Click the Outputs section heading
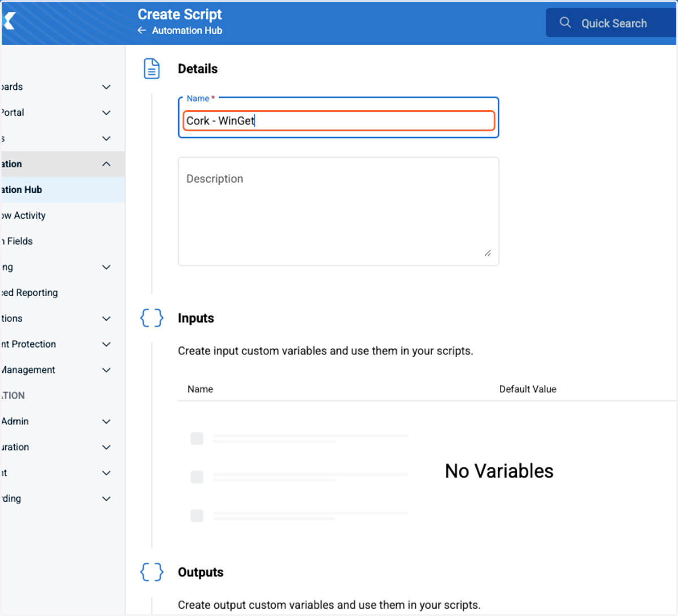 click(201, 572)
